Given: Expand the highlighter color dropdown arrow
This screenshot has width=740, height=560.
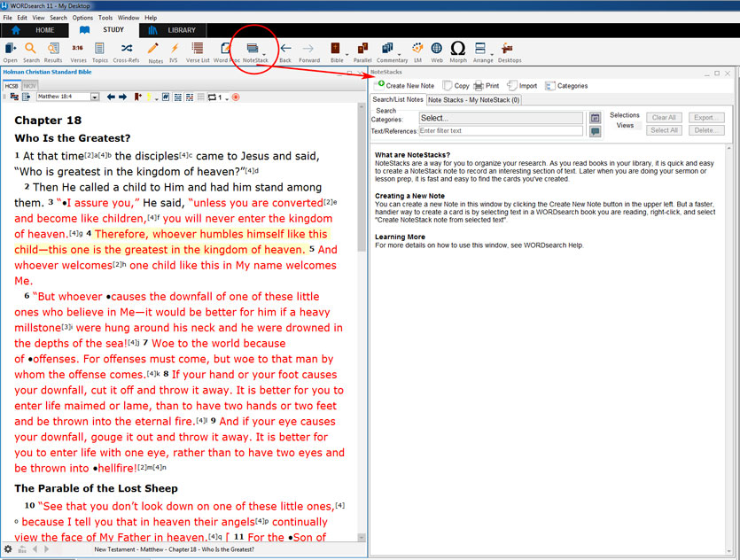Looking at the screenshot, I should pyautogui.click(x=156, y=98).
